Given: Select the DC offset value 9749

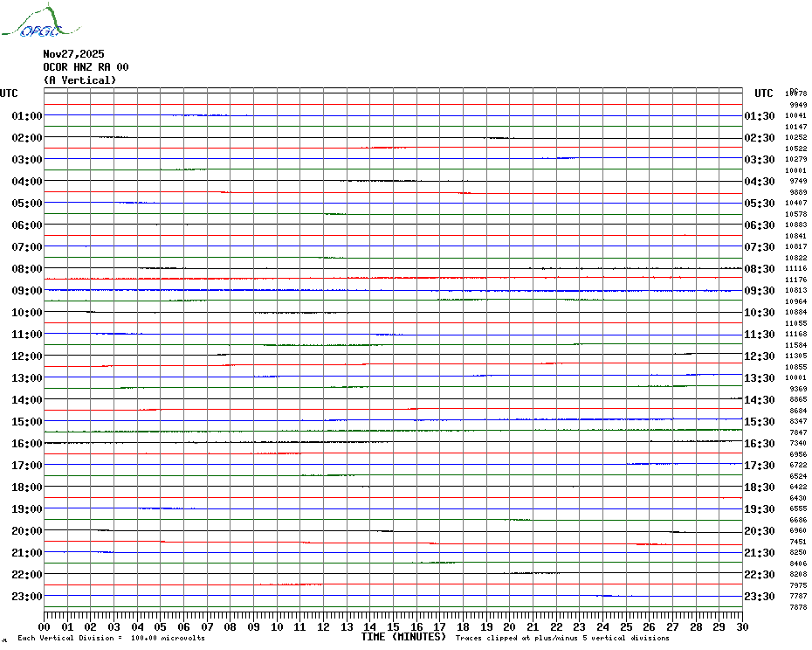Looking at the screenshot, I should pos(798,181).
